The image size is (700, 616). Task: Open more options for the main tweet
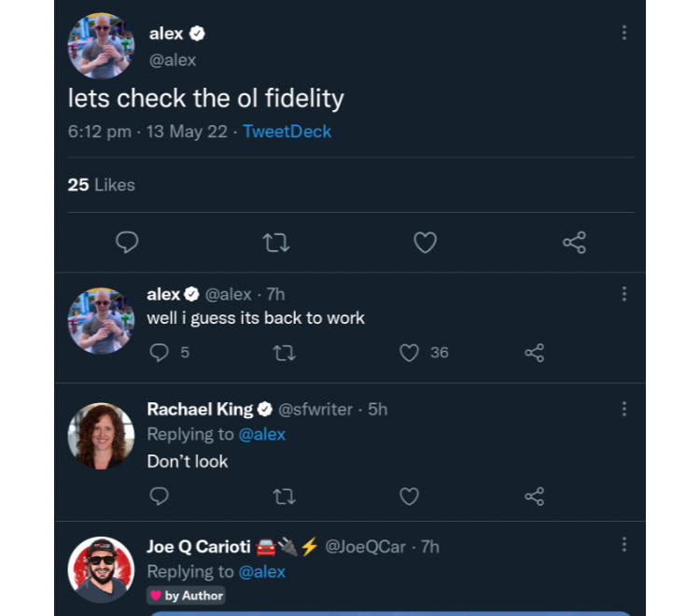(623, 33)
